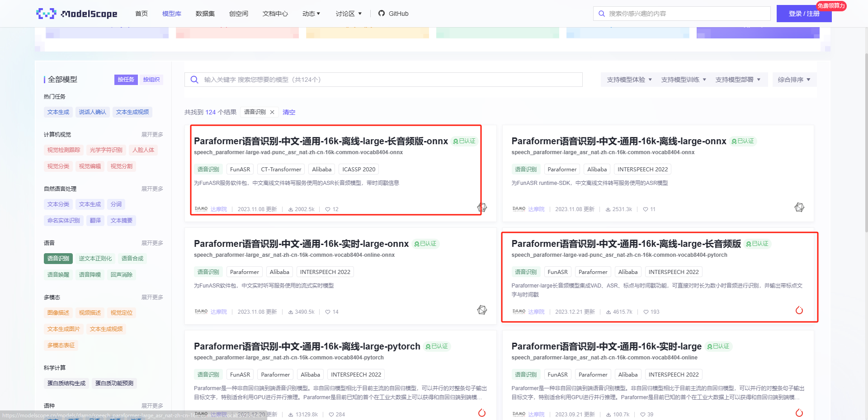Open 模型库 in navigation
Image resolution: width=868 pixels, height=420 pixels.
[x=172, y=14]
